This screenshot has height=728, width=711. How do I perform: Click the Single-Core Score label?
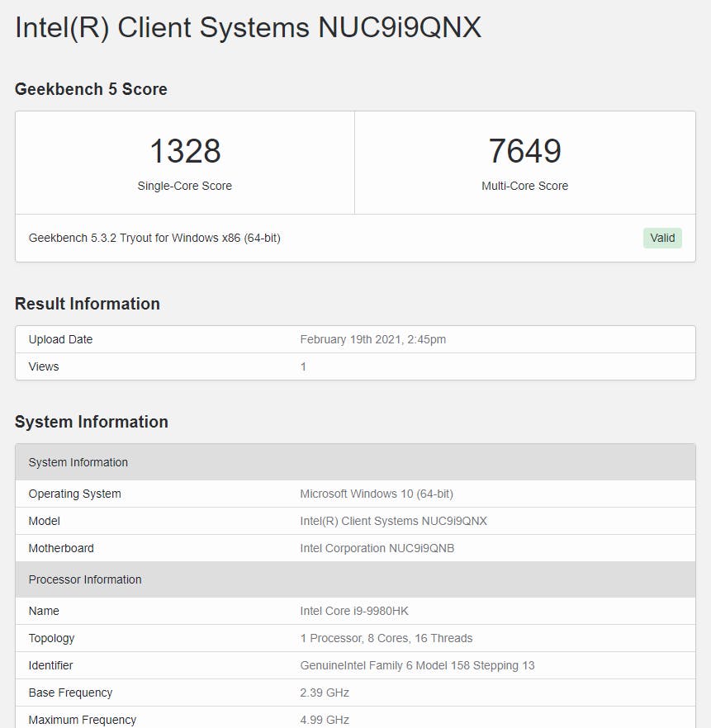185,186
